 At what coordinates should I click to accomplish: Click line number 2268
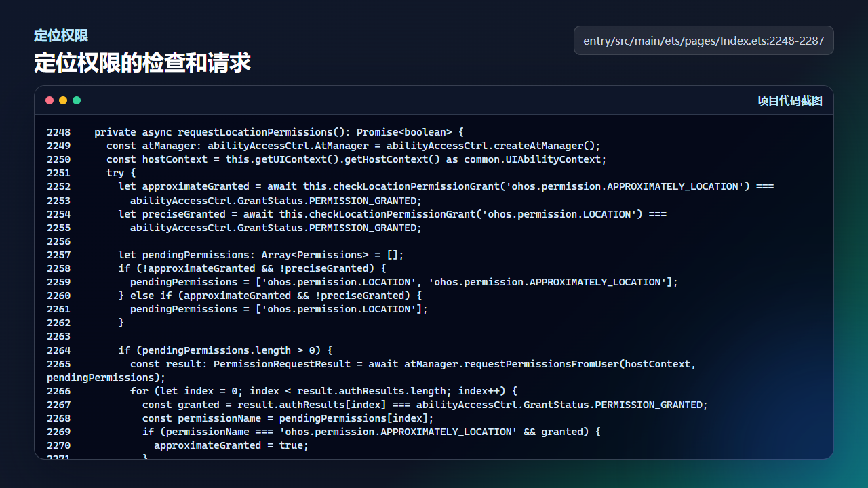coord(58,418)
